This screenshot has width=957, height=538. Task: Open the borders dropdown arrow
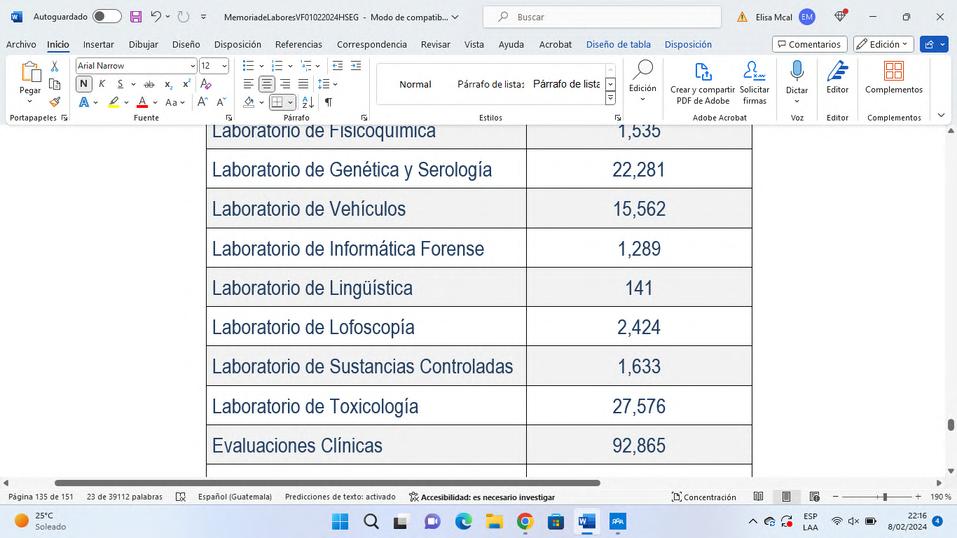click(291, 102)
